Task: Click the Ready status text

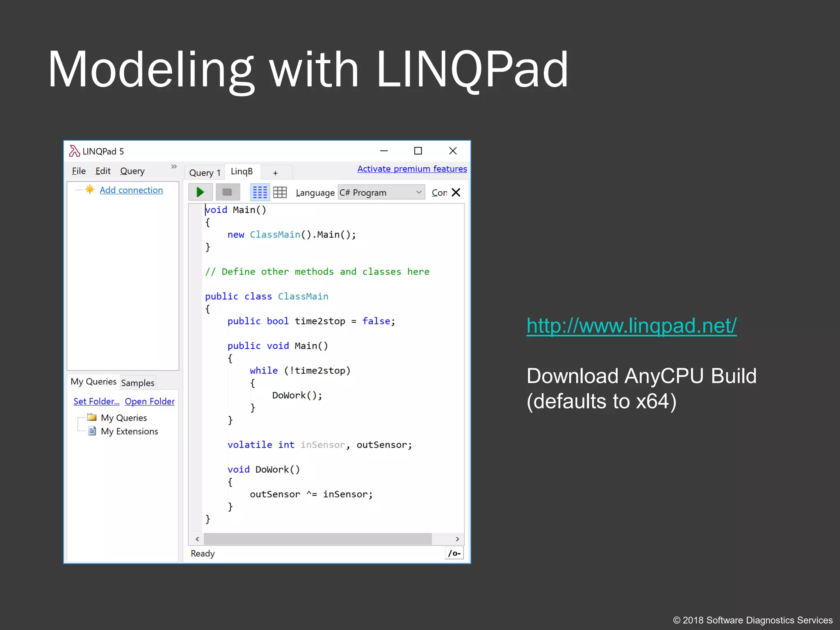Action: [203, 554]
